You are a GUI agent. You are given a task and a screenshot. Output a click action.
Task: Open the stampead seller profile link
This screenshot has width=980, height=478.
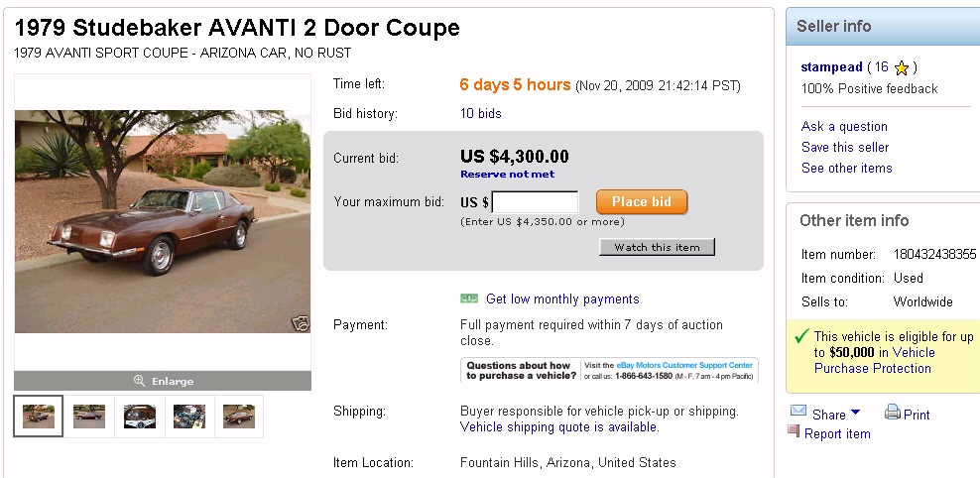pyautogui.click(x=830, y=67)
